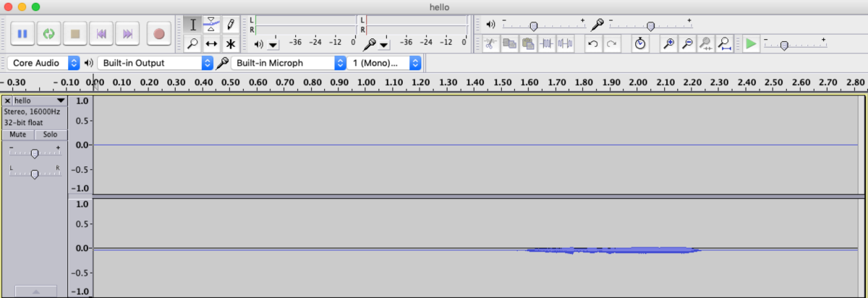Adjust the recording volume slider

click(650, 25)
